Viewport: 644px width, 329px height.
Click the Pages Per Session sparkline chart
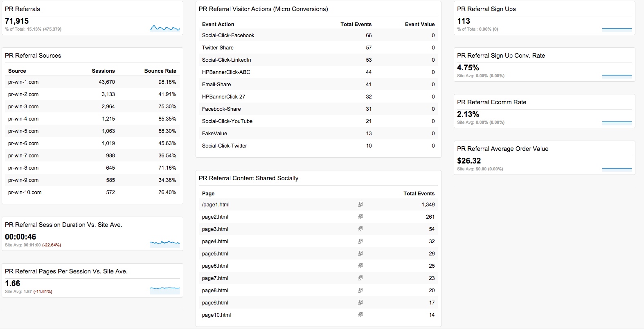165,290
